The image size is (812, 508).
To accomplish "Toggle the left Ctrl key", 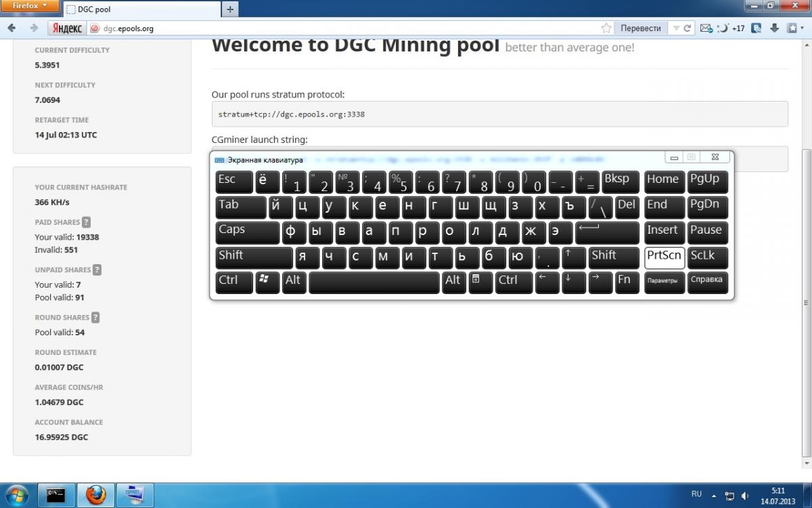I will pos(234,282).
